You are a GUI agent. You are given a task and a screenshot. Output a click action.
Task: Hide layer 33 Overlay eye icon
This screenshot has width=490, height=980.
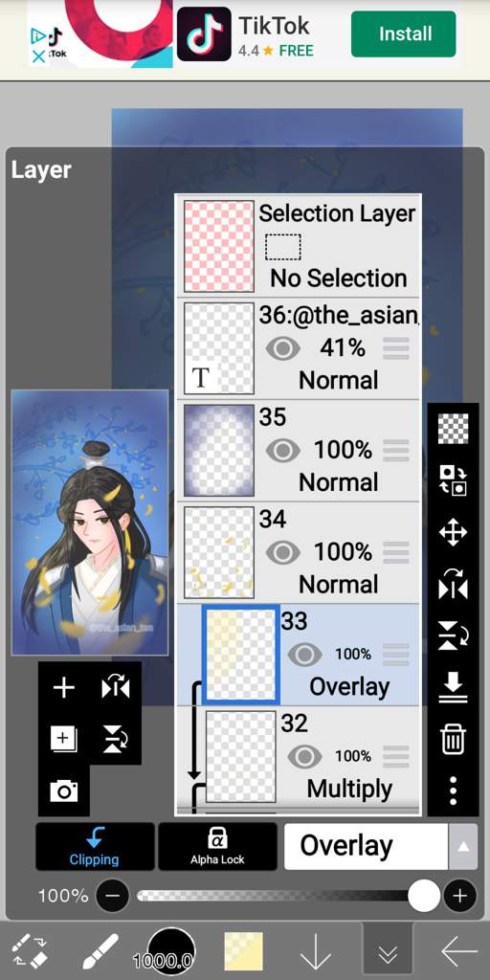tap(304, 655)
